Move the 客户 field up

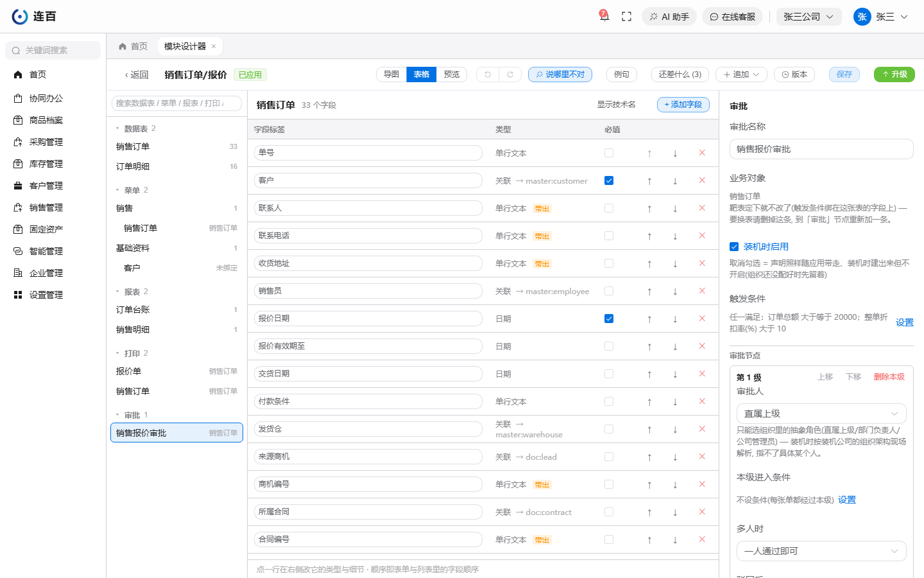[x=649, y=180]
